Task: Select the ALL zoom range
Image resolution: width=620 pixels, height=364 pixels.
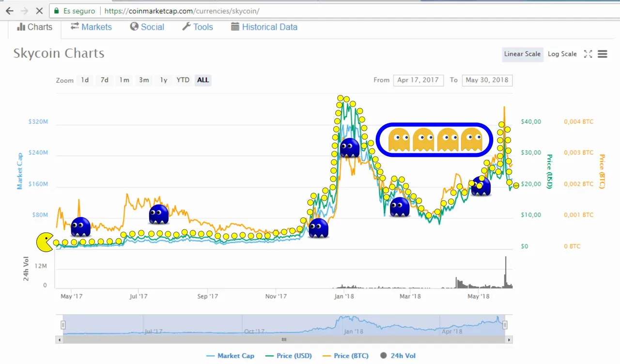Action: (203, 80)
